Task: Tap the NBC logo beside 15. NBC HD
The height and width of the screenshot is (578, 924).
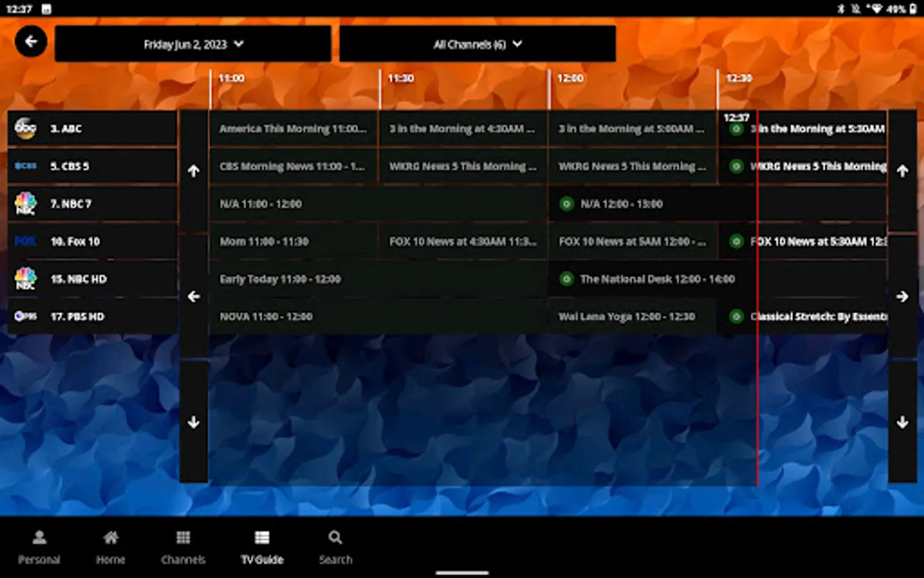Action: (26, 279)
